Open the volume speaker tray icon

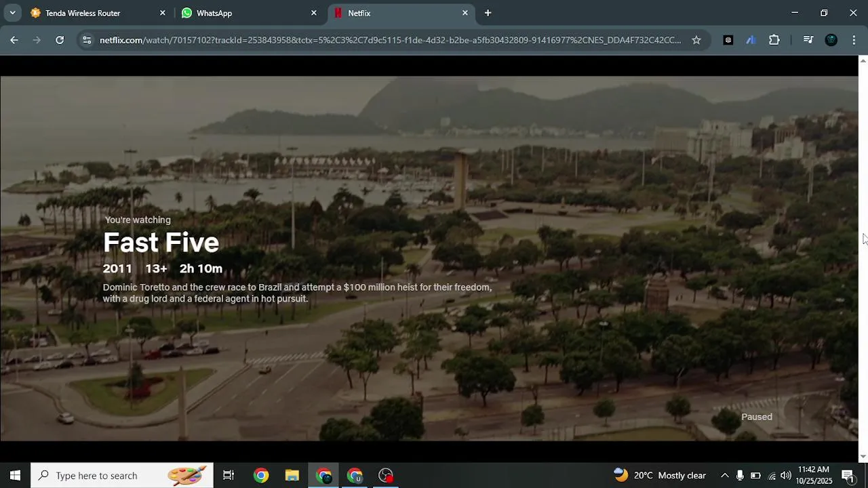pos(786,475)
